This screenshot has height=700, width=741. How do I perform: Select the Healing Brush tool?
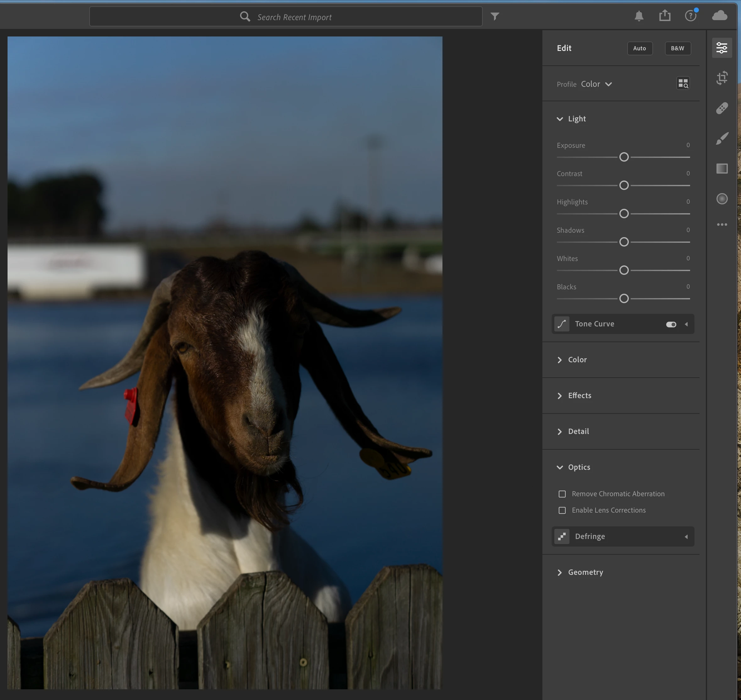[x=722, y=108]
